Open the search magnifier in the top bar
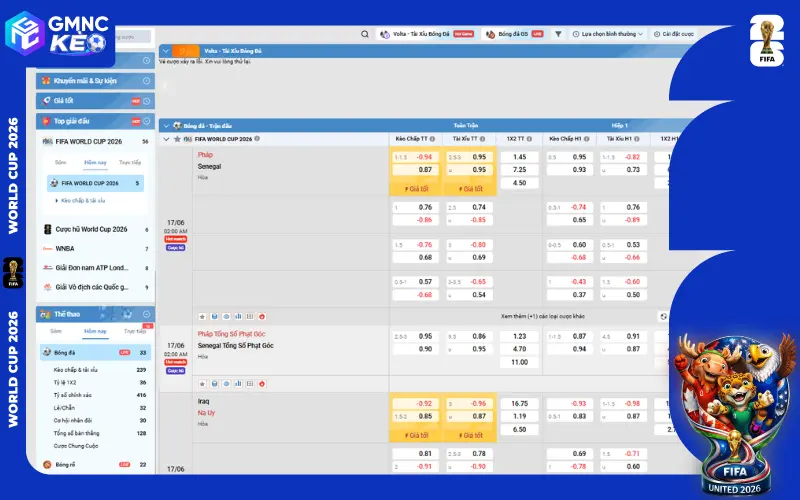The image size is (800, 500). coord(365,34)
